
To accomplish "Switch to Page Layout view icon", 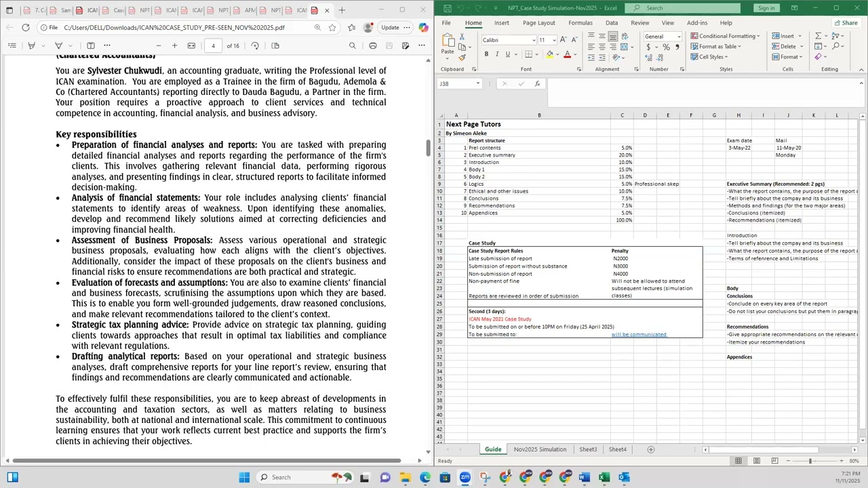I will click(757, 461).
